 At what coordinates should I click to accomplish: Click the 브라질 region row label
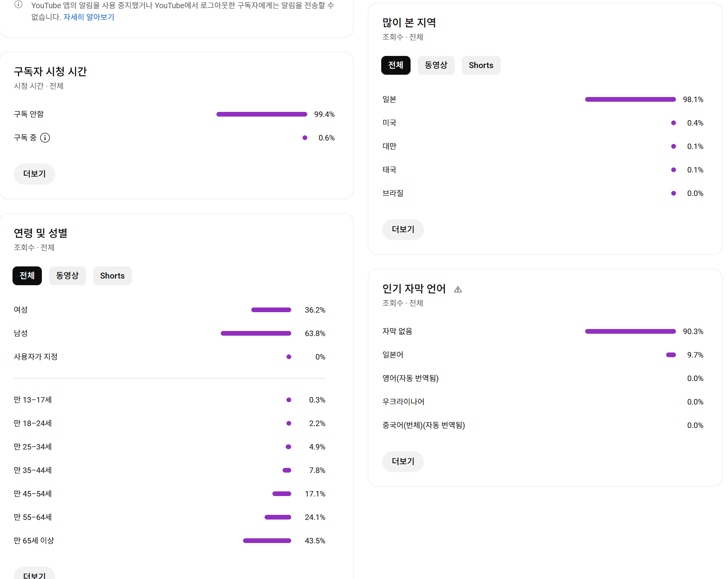(x=393, y=193)
